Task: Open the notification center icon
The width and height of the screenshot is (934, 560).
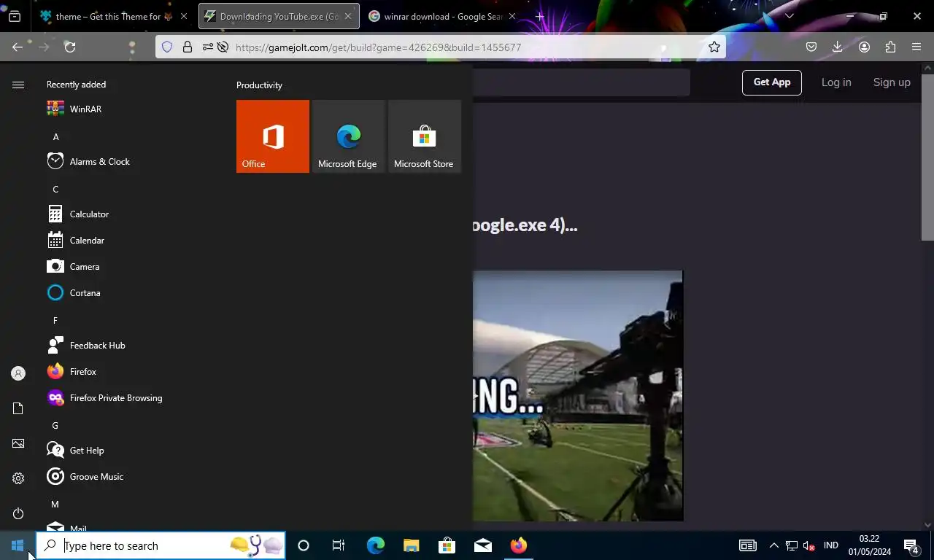Action: [911, 545]
